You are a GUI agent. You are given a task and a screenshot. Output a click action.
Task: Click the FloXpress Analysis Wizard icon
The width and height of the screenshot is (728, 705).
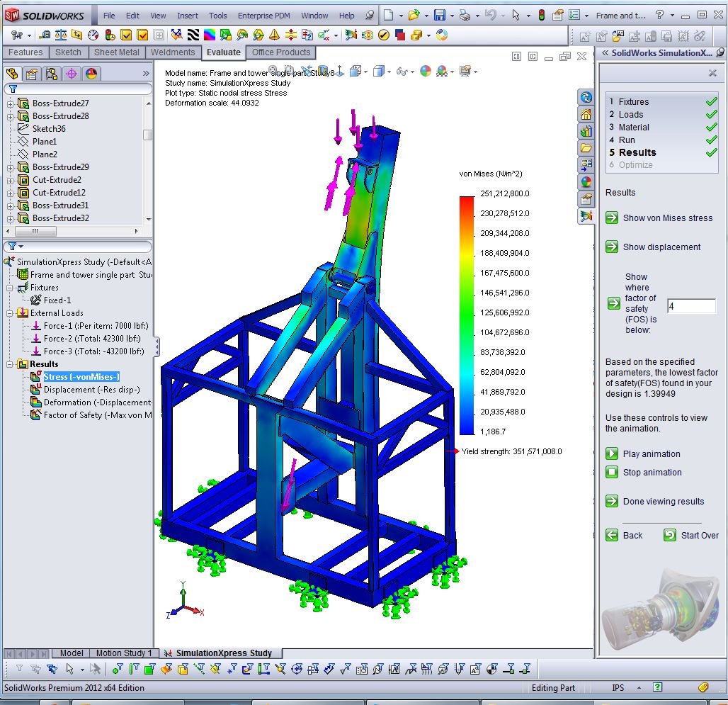tap(368, 35)
